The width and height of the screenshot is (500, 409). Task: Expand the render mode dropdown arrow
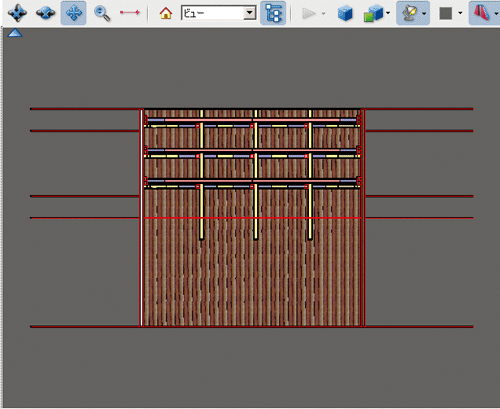pos(388,13)
